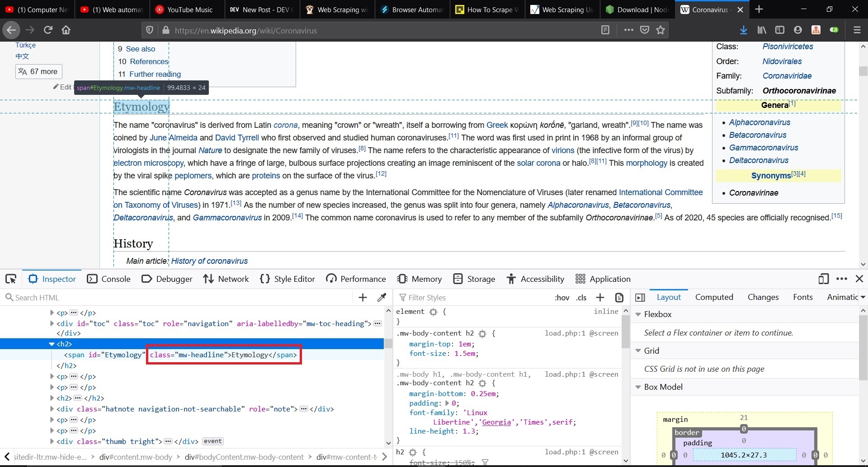
Task: Open DevTools customize options menu
Action: tap(842, 279)
